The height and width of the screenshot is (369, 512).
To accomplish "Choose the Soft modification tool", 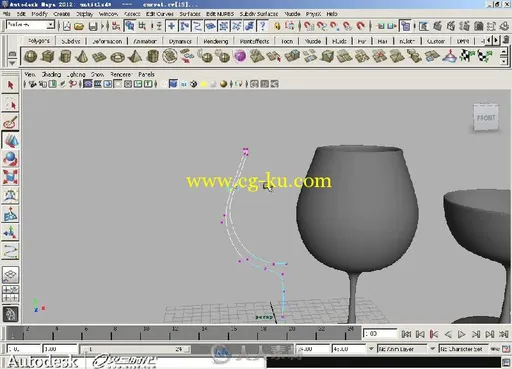I will pyautogui.click(x=10, y=214).
